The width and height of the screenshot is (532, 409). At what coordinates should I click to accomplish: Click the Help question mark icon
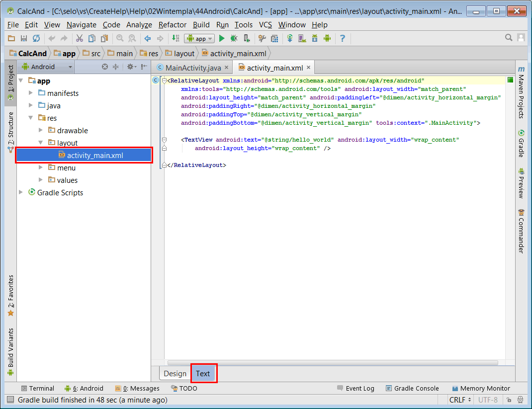[x=343, y=38]
